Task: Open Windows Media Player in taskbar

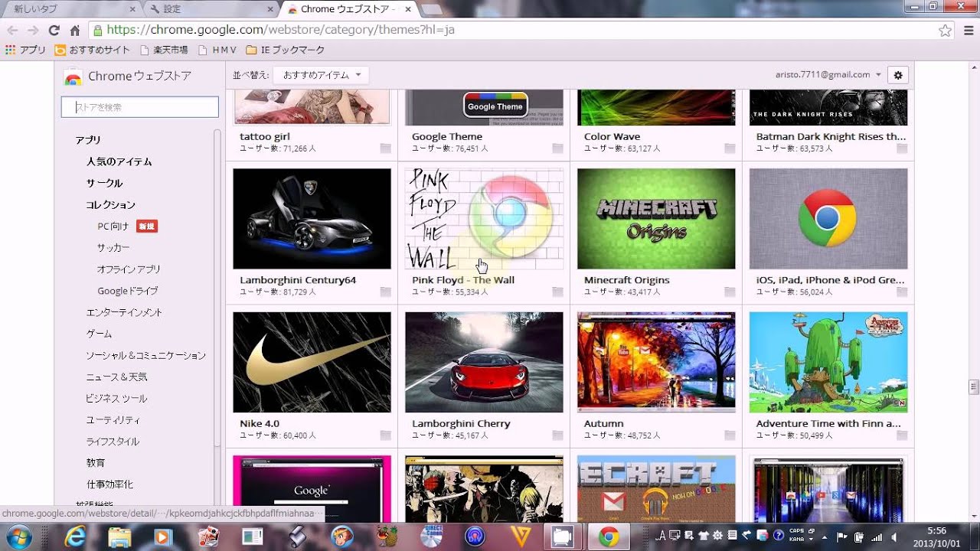Action: click(163, 537)
